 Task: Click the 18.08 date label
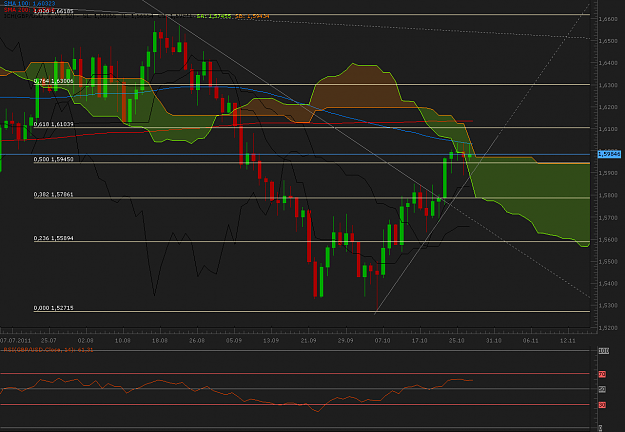pos(160,341)
